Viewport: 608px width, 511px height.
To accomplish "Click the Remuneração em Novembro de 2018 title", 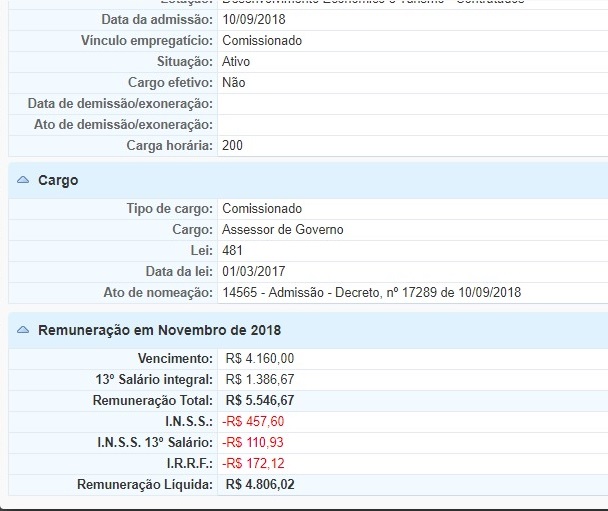I will click(x=159, y=330).
